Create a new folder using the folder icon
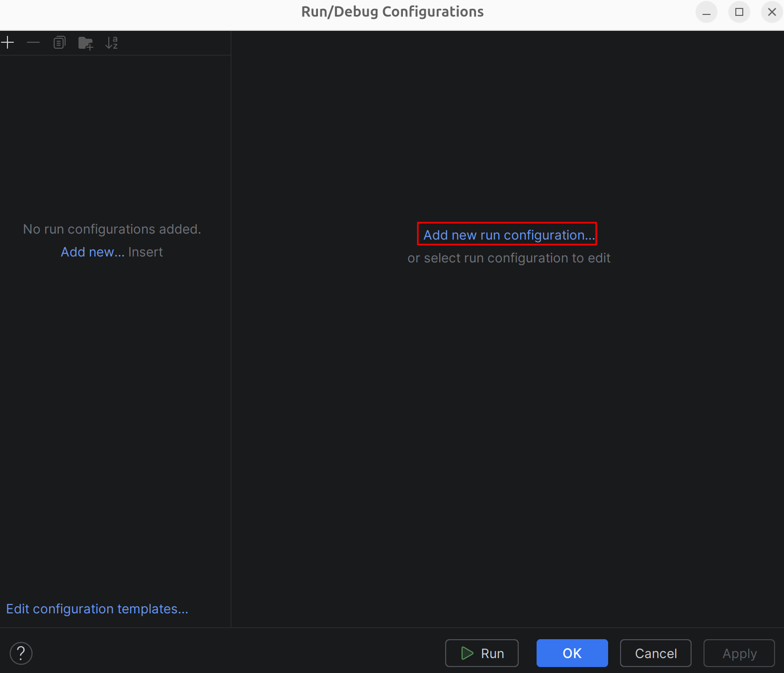Viewport: 784px width, 673px height. pyautogui.click(x=85, y=43)
